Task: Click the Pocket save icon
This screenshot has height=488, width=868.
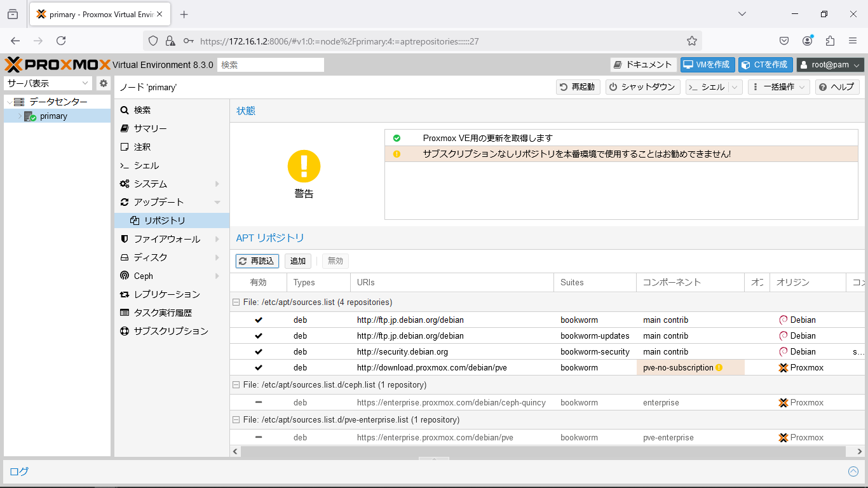Action: click(785, 41)
